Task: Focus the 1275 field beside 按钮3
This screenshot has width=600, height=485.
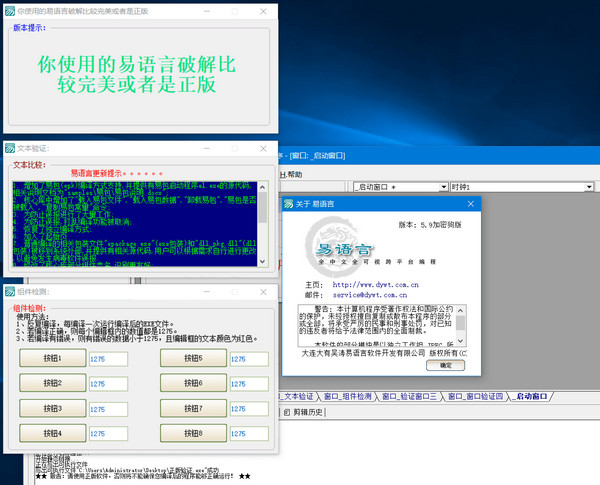Action: (108, 409)
